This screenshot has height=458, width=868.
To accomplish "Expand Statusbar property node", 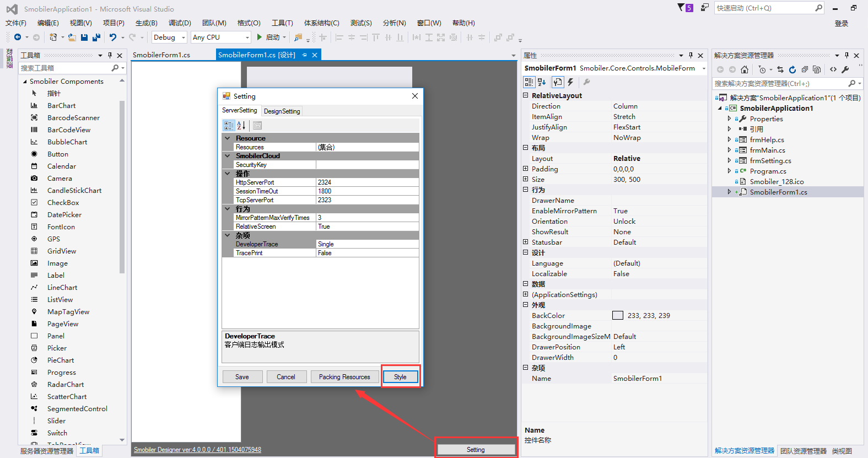I will click(526, 242).
